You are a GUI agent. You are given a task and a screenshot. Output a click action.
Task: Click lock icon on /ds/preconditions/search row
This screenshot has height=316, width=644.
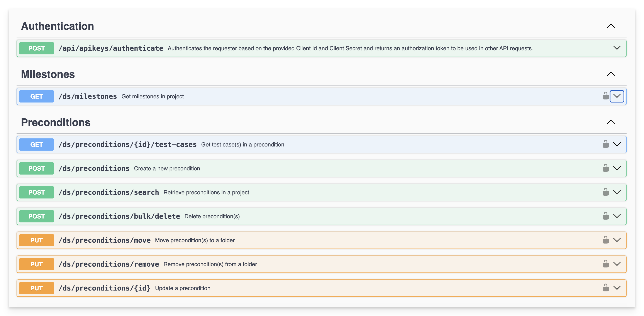[605, 192]
